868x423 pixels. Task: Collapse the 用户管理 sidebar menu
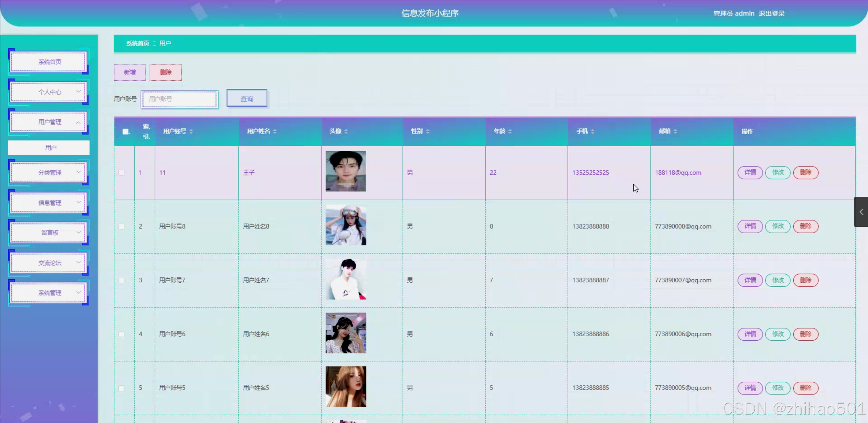[x=49, y=122]
